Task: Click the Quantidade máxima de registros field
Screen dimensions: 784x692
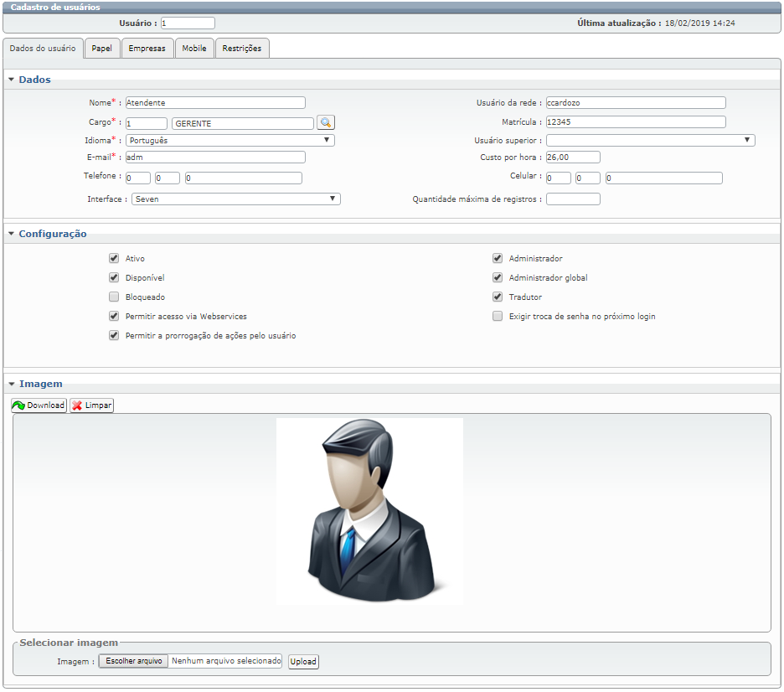Action: [x=573, y=199]
